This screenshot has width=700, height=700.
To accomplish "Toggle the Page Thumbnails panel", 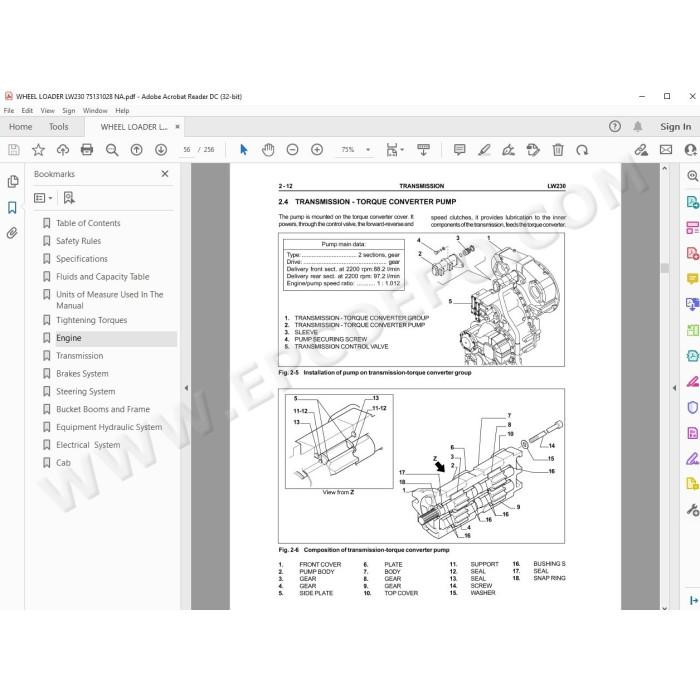I will 13,181.
